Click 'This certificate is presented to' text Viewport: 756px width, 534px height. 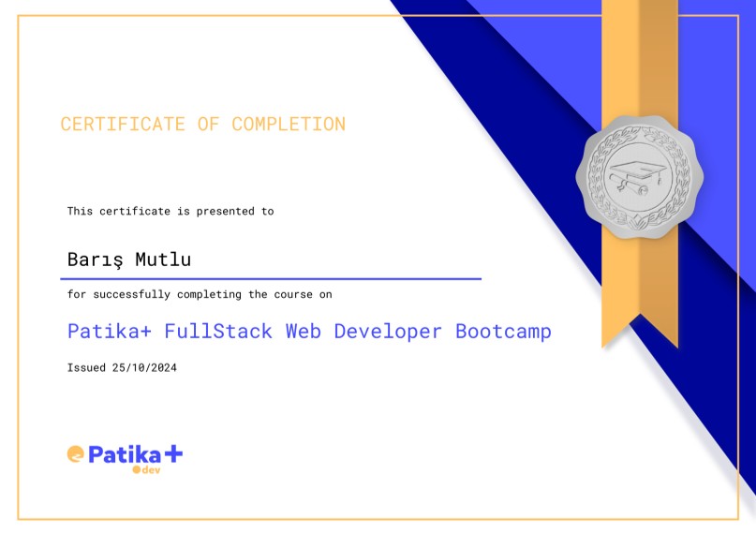coord(170,211)
